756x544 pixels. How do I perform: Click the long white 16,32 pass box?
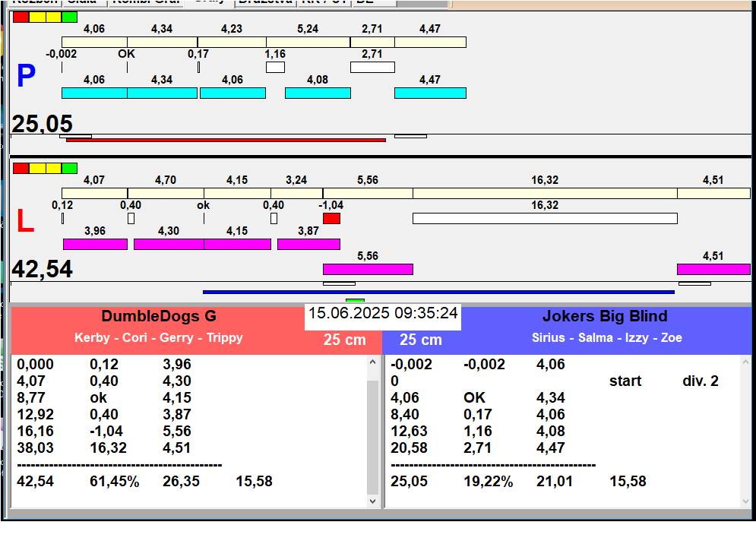545,219
